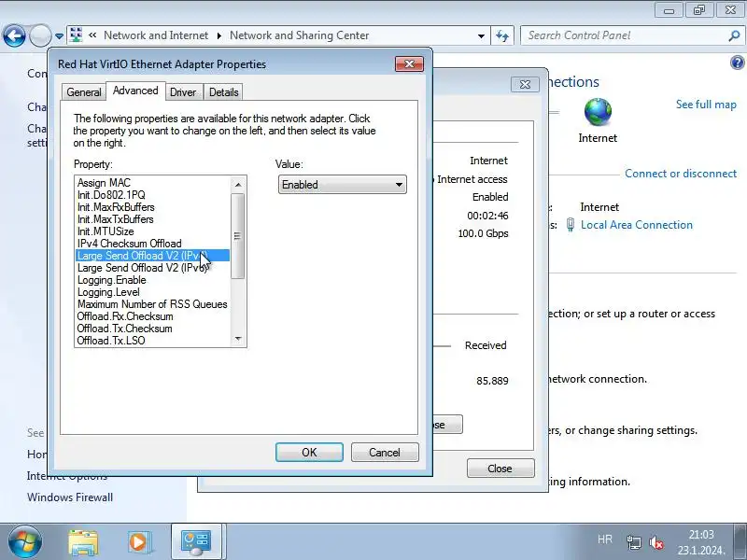Click Cancel in Adapter Properties
Viewport: 747px width, 560px height.
coord(385,452)
